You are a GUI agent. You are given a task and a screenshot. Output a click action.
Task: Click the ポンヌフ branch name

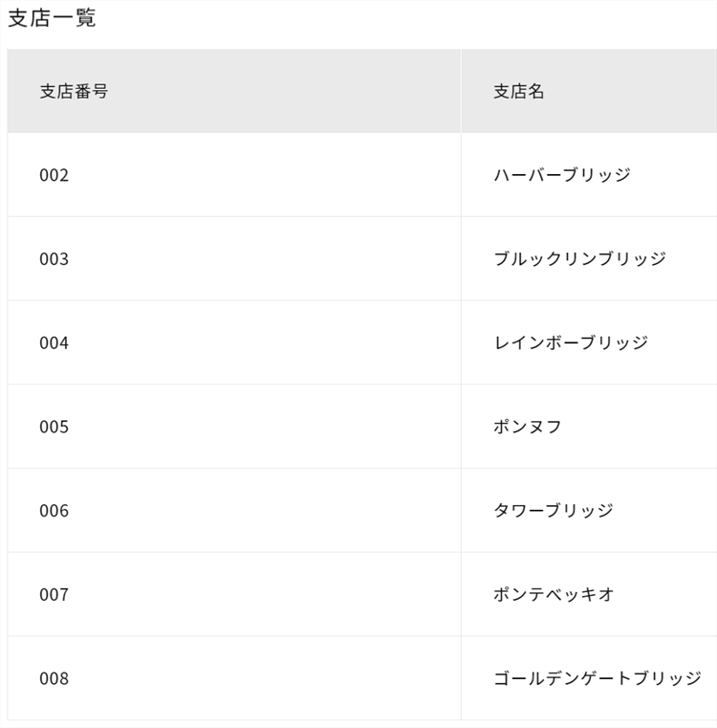tap(528, 427)
